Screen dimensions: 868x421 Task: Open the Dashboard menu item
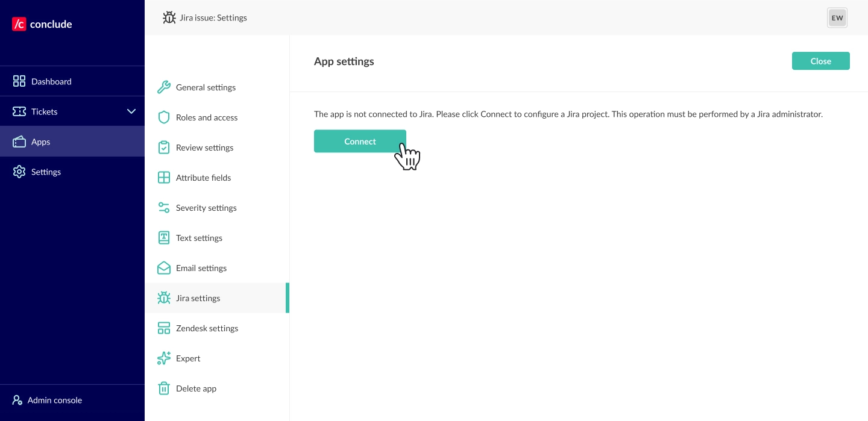point(51,81)
